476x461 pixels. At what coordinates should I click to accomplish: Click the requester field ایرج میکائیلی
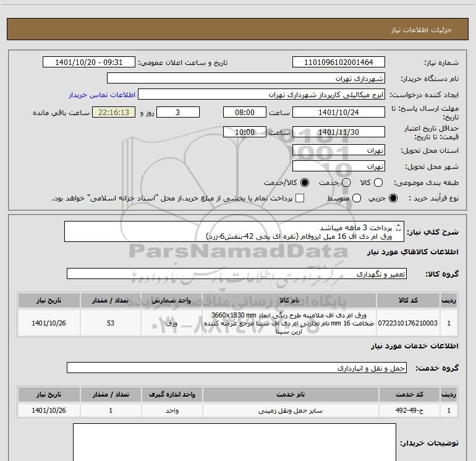[261, 95]
